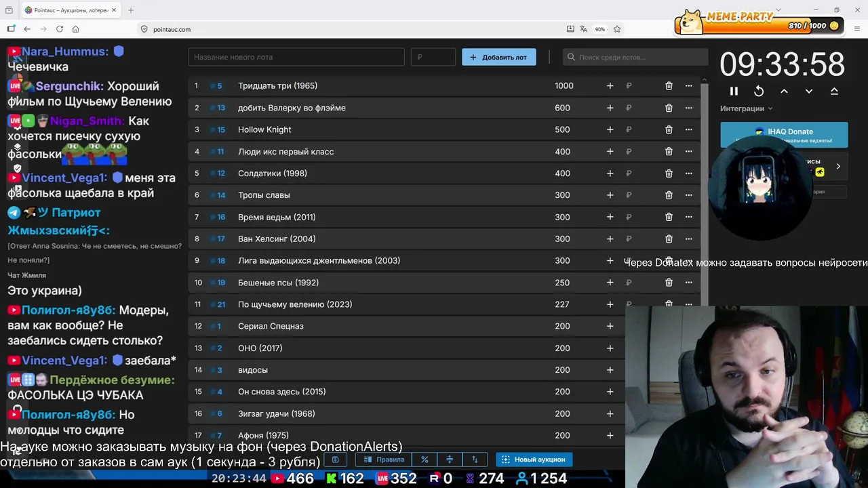Add points to Он снова здесь (2015)
Viewport: 868px width, 488px height.
coord(610,392)
